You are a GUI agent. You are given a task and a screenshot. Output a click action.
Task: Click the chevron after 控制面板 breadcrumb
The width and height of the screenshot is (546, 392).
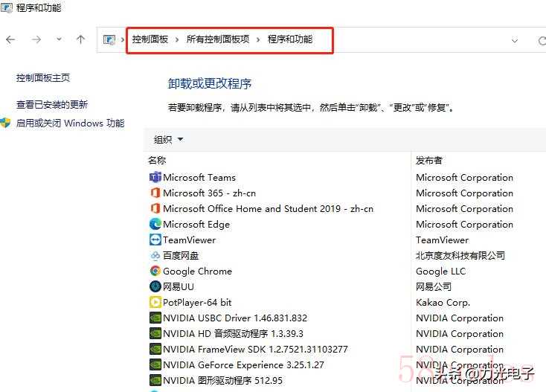tap(177, 39)
